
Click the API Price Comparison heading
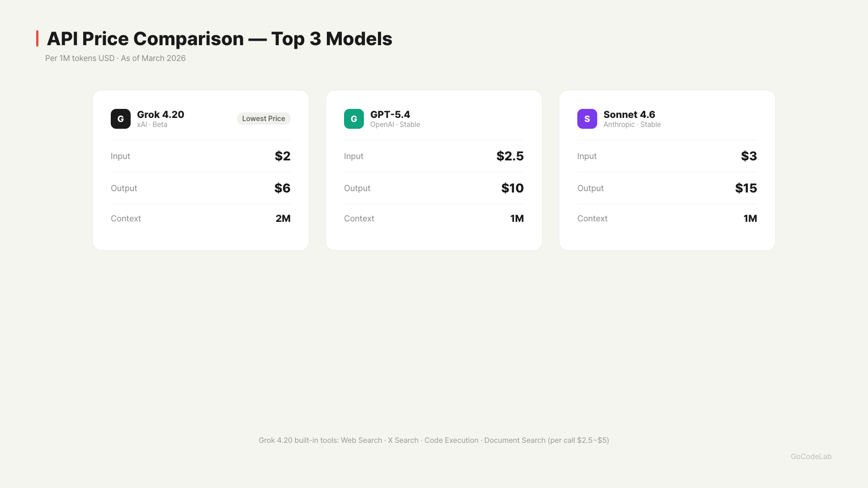point(219,39)
